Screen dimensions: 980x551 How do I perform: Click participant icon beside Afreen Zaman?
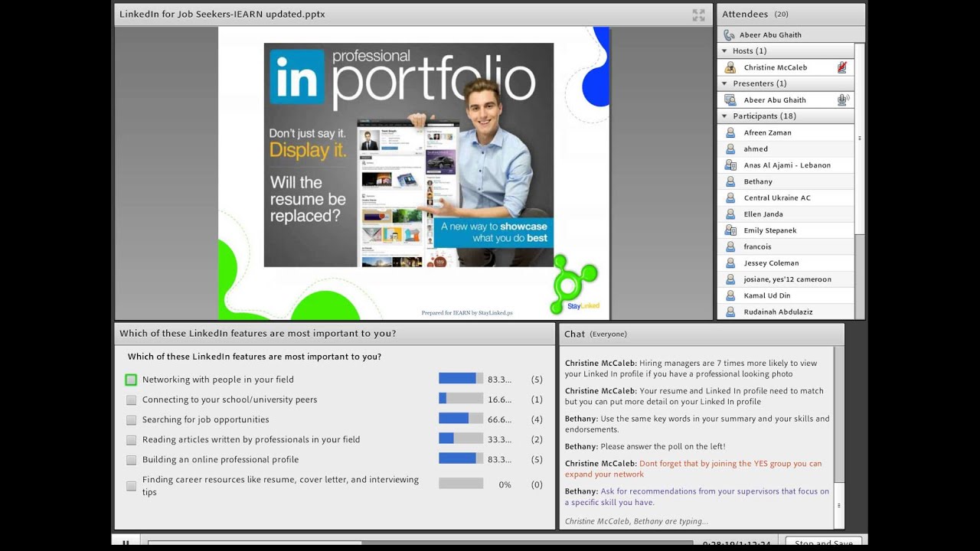click(x=730, y=132)
